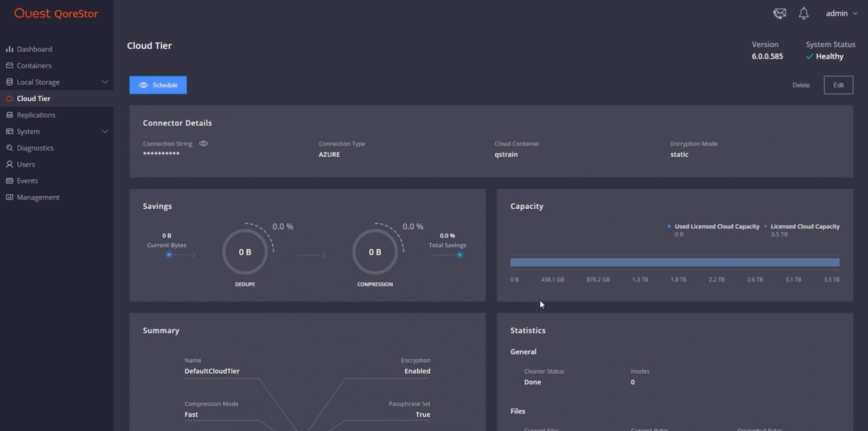Click the blue Schedule button
The width and height of the screenshot is (868, 431).
pyautogui.click(x=158, y=85)
